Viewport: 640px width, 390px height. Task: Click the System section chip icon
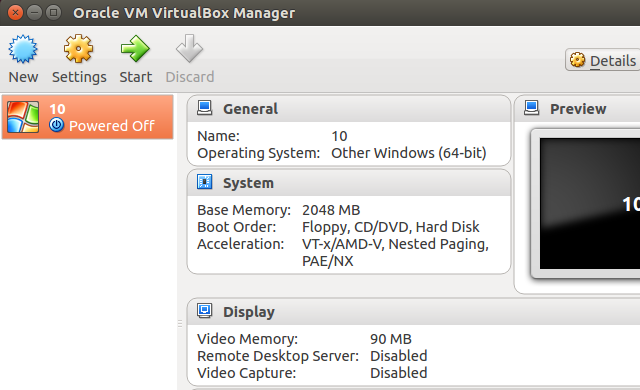[x=204, y=182]
